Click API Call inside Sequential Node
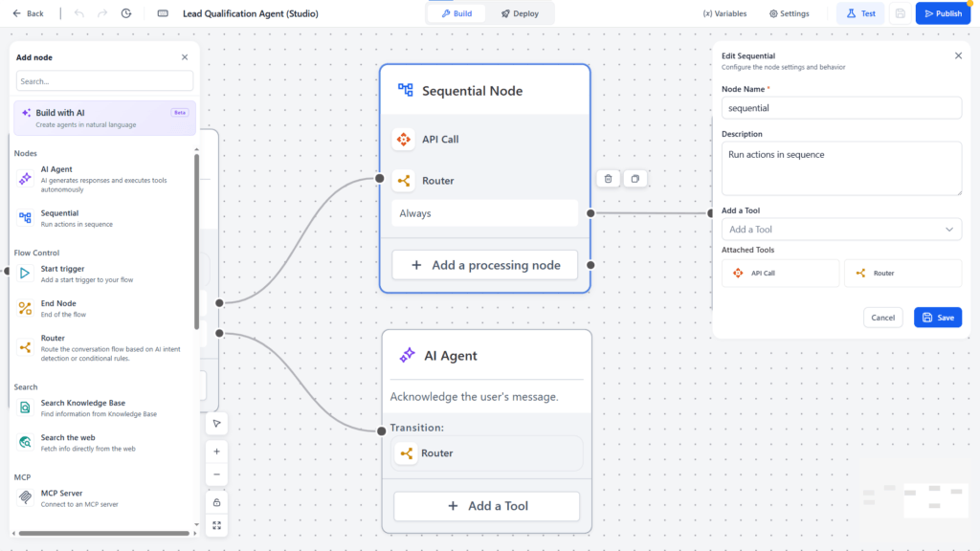 [485, 140]
